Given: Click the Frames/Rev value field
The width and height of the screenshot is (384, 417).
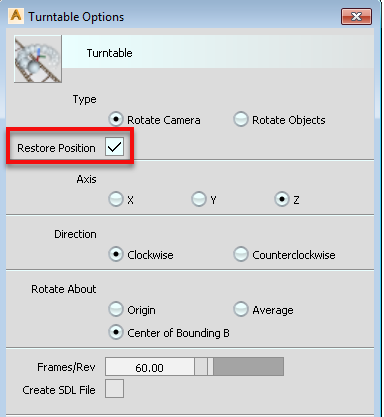Looking at the screenshot, I should [150, 367].
